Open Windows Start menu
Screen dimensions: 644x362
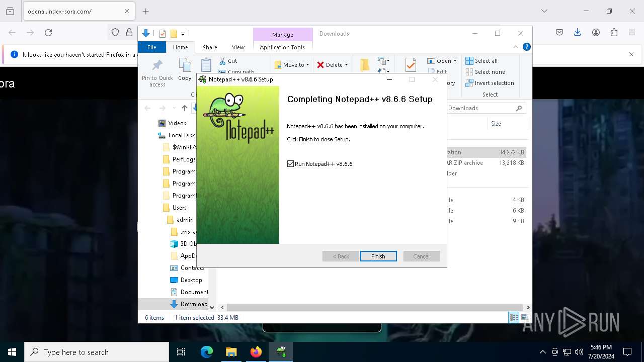tap(12, 352)
